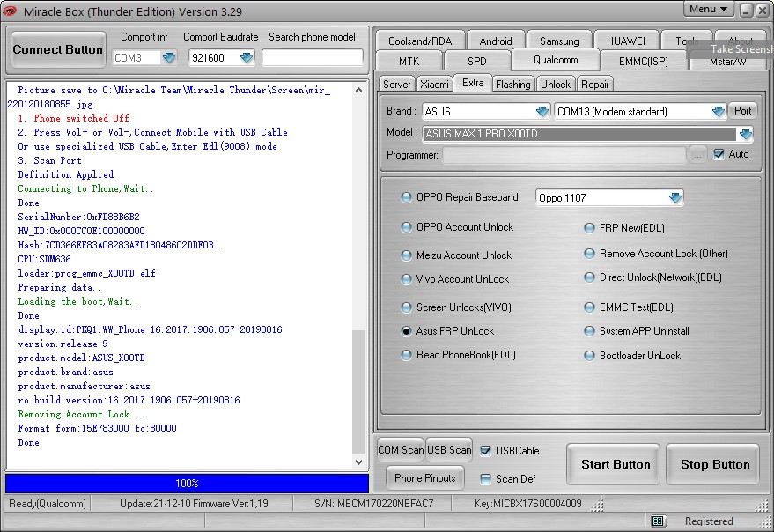
Task: Open the EMMC(ISP) tab
Action: 643,61
